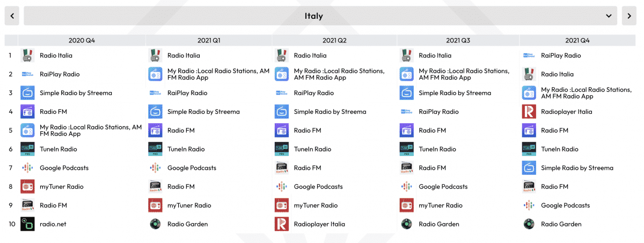Click the Radio Garden icon in 2021 Q4
This screenshot has width=644, height=243.
(529, 224)
